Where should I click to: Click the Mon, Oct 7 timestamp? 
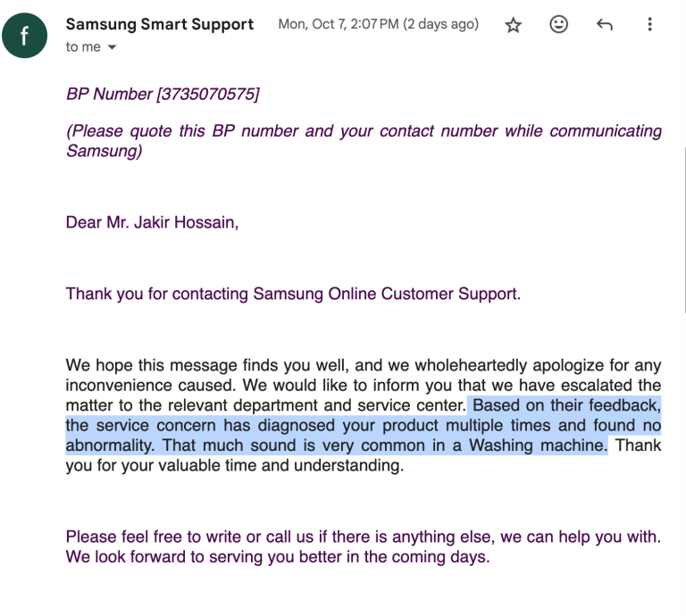378,24
